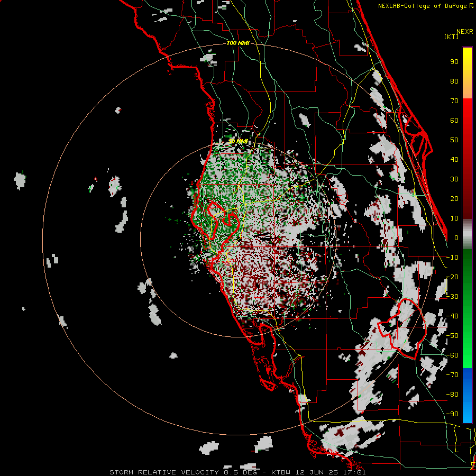The width and height of the screenshot is (476, 476).
Task: Pick the gray zero-velocity band of the scale
Action: [467, 234]
